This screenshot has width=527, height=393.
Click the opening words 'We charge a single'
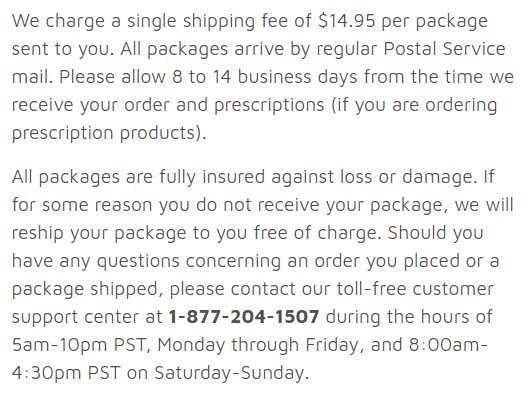pos(94,21)
